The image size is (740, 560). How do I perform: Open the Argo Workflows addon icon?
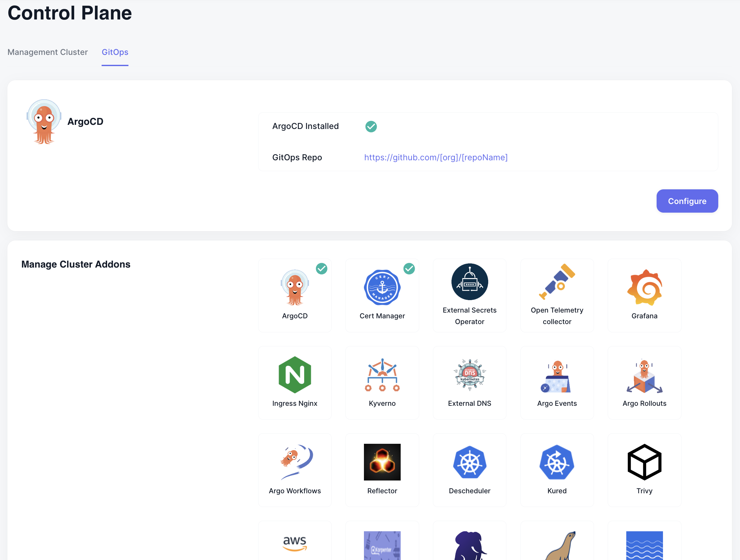point(295,462)
